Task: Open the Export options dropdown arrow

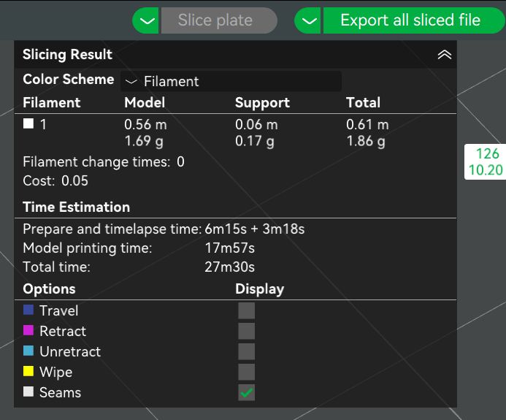Action: coord(310,20)
